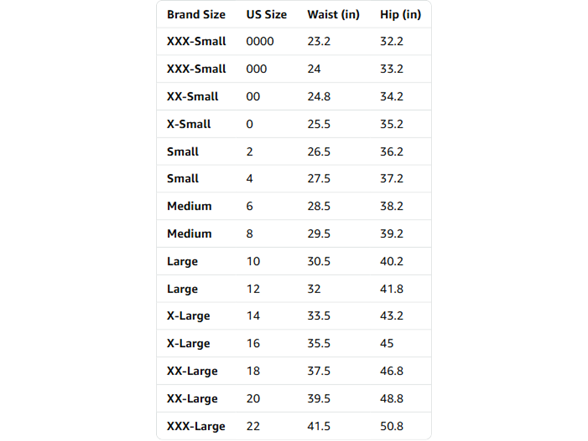Click the waist value 27.5
This screenshot has height=441, width=588.
(319, 178)
